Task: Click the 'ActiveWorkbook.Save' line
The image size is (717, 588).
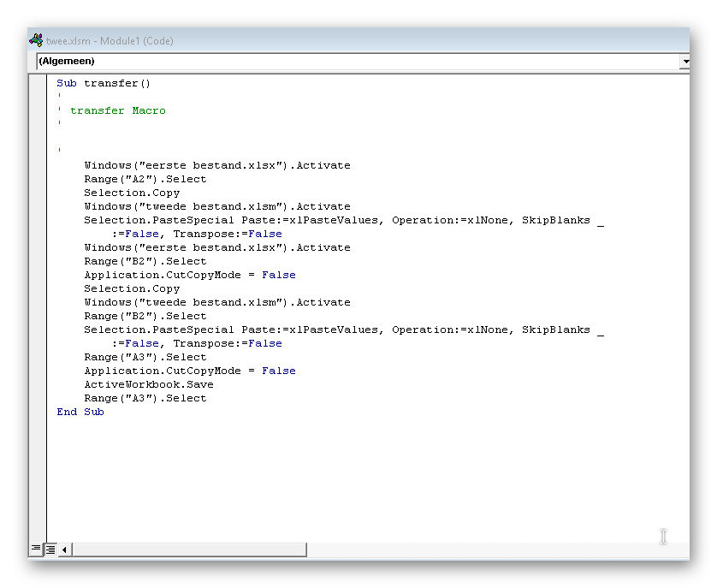Action: coord(149,385)
